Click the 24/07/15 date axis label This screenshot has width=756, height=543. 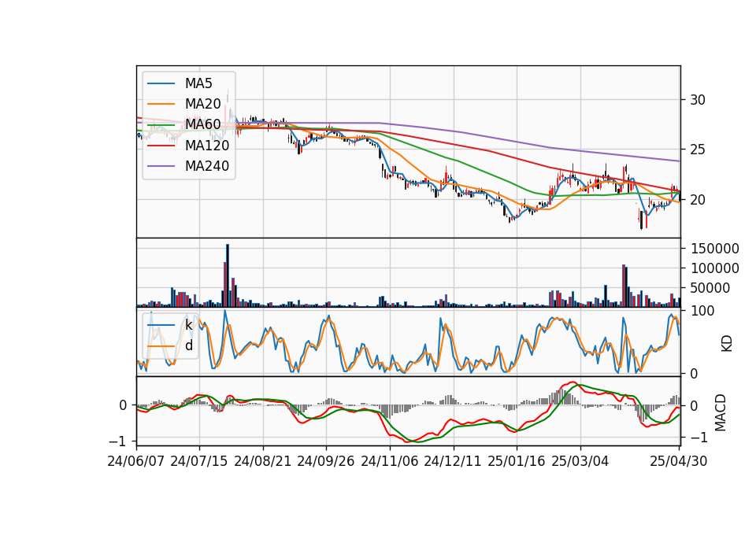point(199,461)
